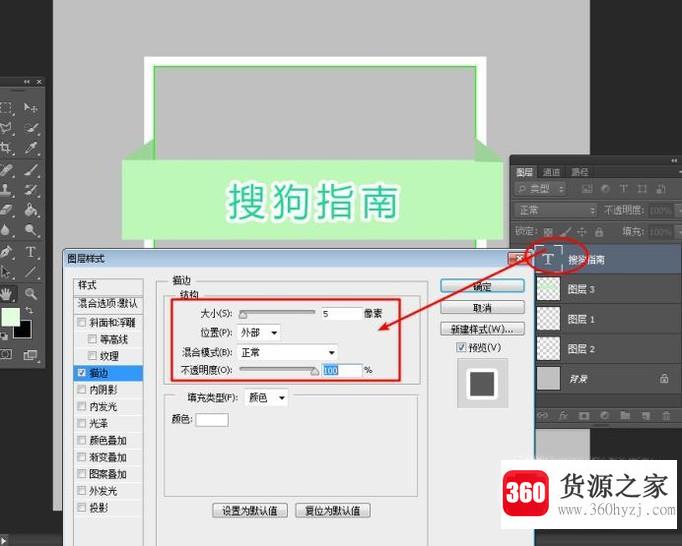Viewport: 682px width, 546px height.
Task: Add a layer style via fx icon
Action: [x=563, y=415]
